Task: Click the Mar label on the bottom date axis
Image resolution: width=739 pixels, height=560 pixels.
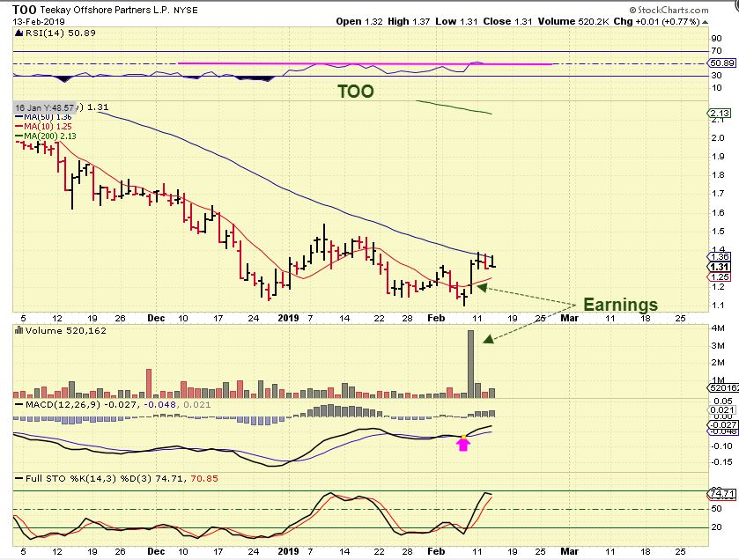Action: [x=569, y=551]
